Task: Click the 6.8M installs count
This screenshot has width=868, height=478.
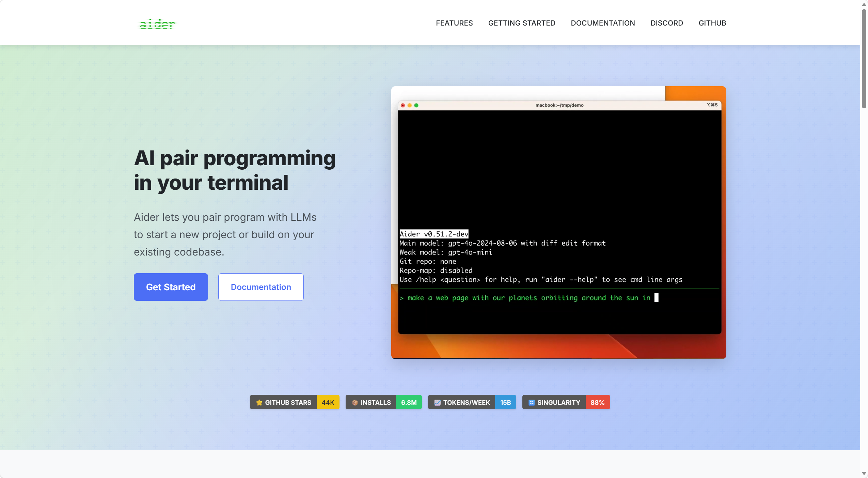Action: click(409, 402)
